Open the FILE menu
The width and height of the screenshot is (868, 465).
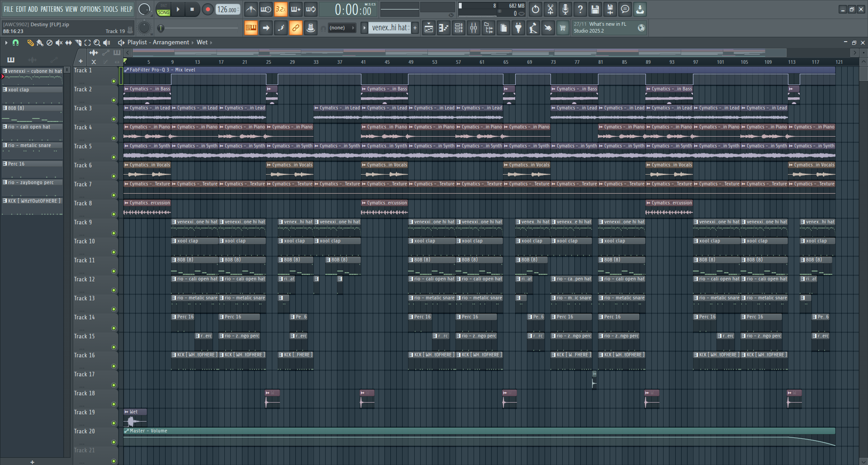coord(9,9)
